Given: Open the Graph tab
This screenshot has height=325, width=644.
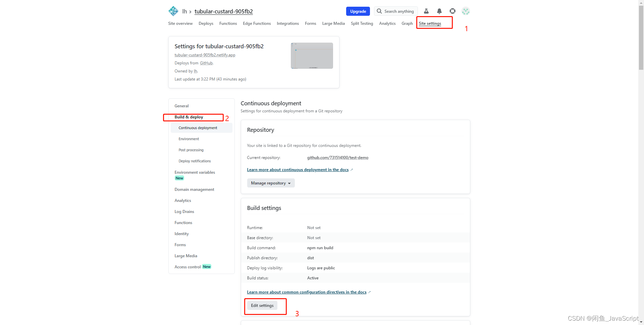Looking at the screenshot, I should [x=407, y=23].
